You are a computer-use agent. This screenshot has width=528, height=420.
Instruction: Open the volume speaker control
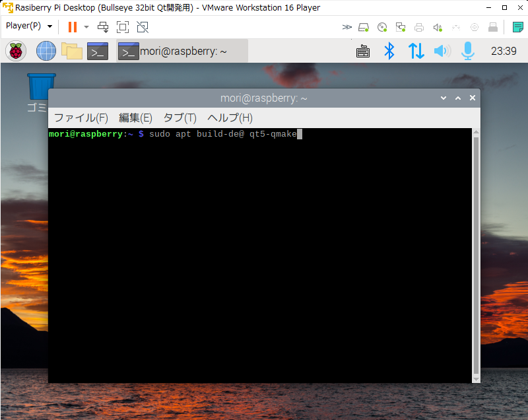pos(442,52)
